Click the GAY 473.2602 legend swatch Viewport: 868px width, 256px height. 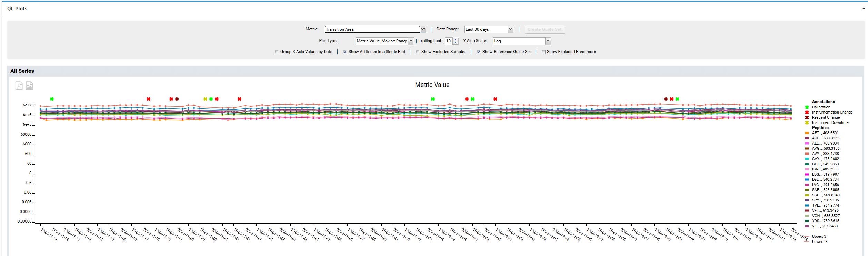click(x=807, y=159)
